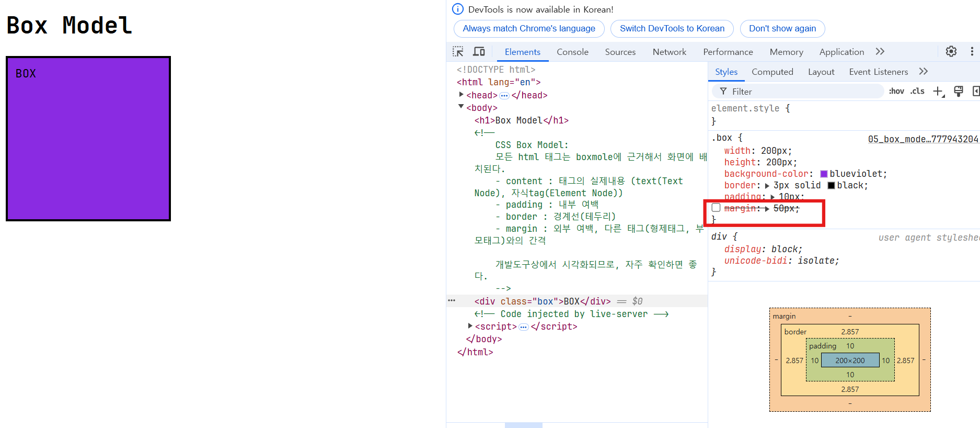Open the 05_box_mode stylesheet source link
Viewport: 980px width, 428px height.
[x=923, y=139]
